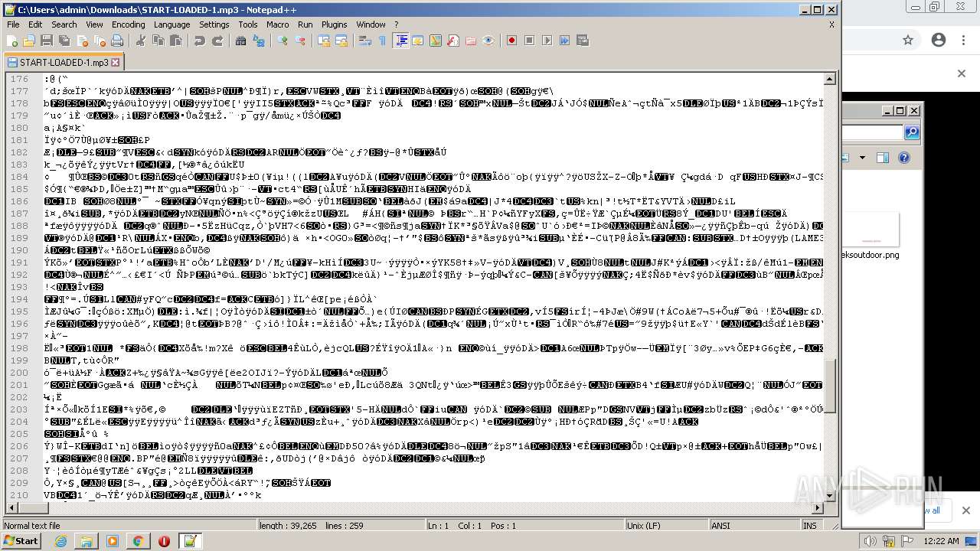980x551 pixels.
Task: Click the INS status bar indicator
Action: click(810, 526)
